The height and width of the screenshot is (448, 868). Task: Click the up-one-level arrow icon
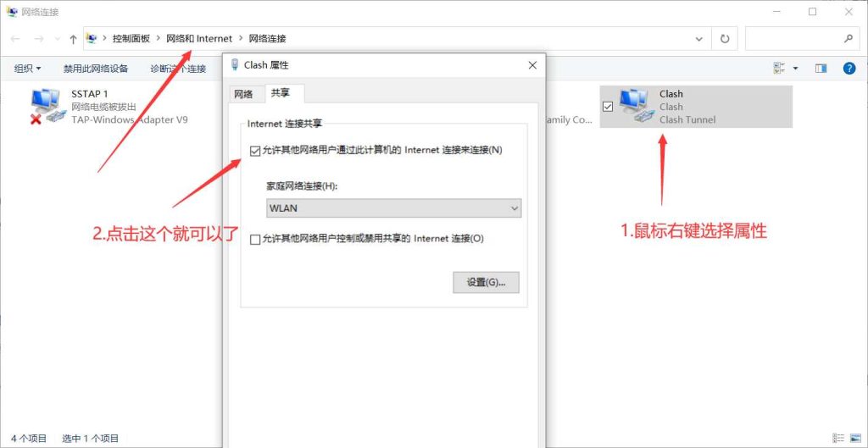click(x=73, y=39)
